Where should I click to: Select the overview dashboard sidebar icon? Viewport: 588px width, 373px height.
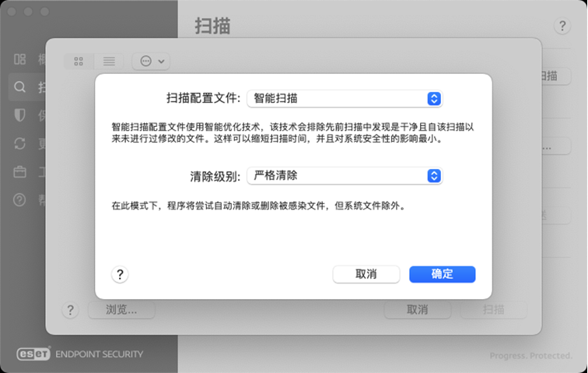point(20,59)
